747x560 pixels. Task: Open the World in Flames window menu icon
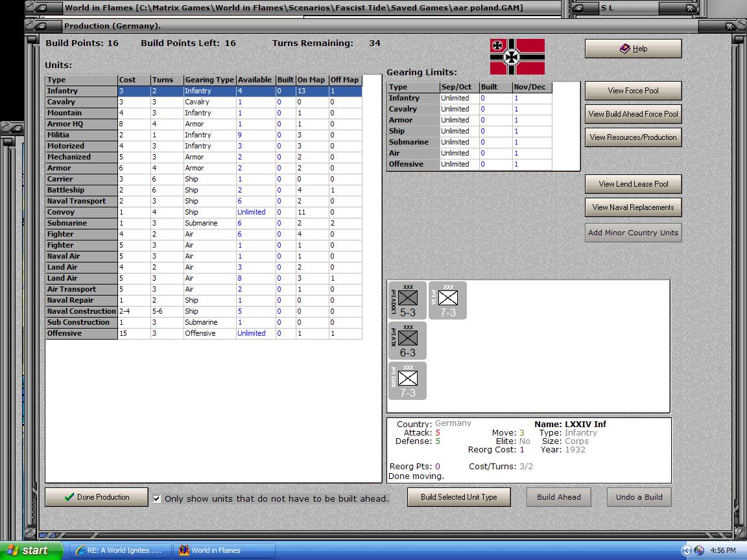tap(41, 8)
